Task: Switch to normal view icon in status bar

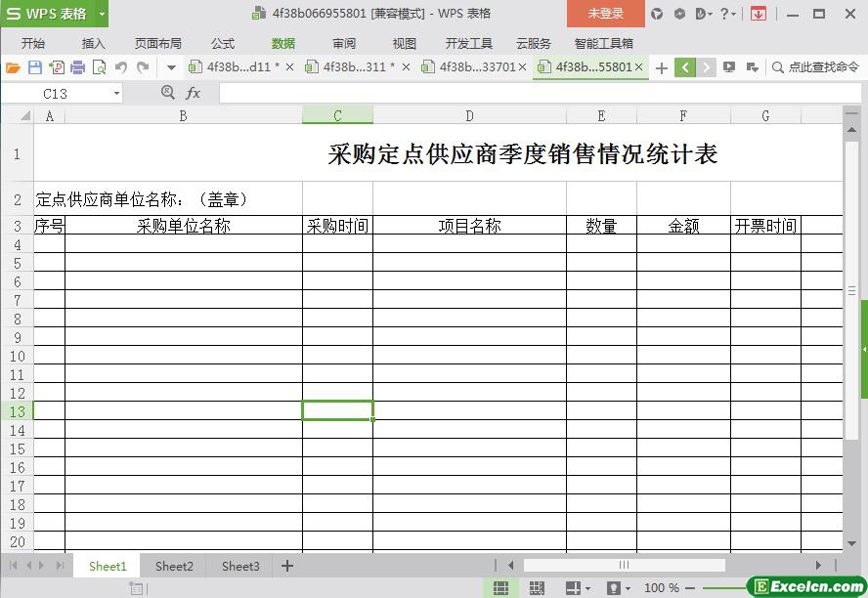Action: click(x=500, y=587)
